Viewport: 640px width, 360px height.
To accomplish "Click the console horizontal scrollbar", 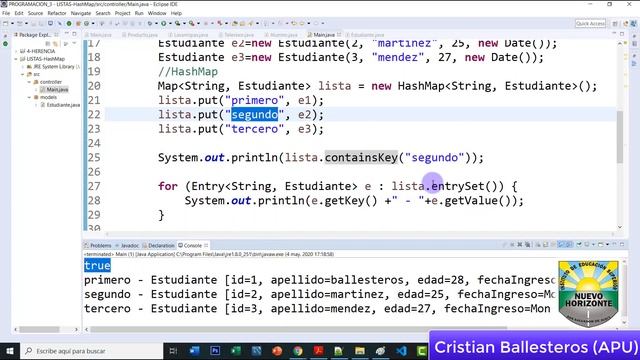I will click(299, 329).
